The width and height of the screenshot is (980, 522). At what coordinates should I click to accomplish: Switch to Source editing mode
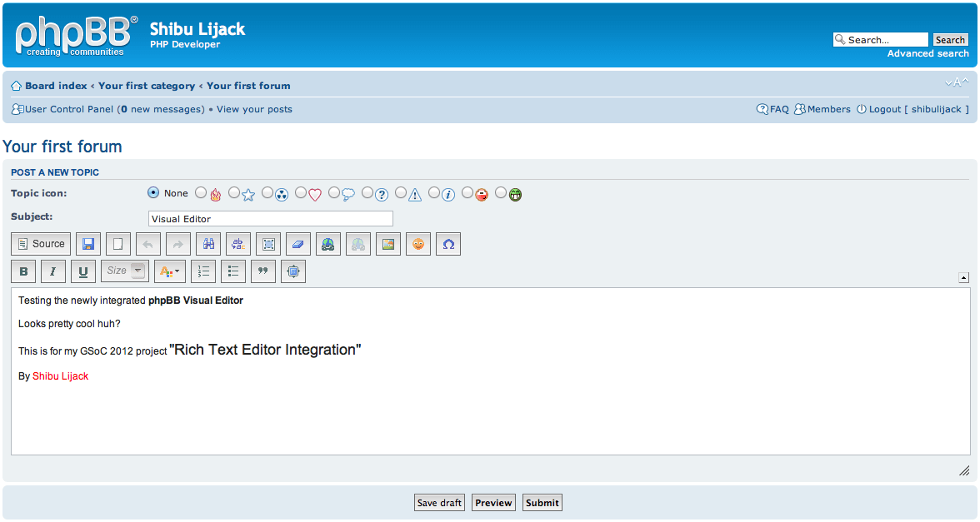pyautogui.click(x=40, y=243)
